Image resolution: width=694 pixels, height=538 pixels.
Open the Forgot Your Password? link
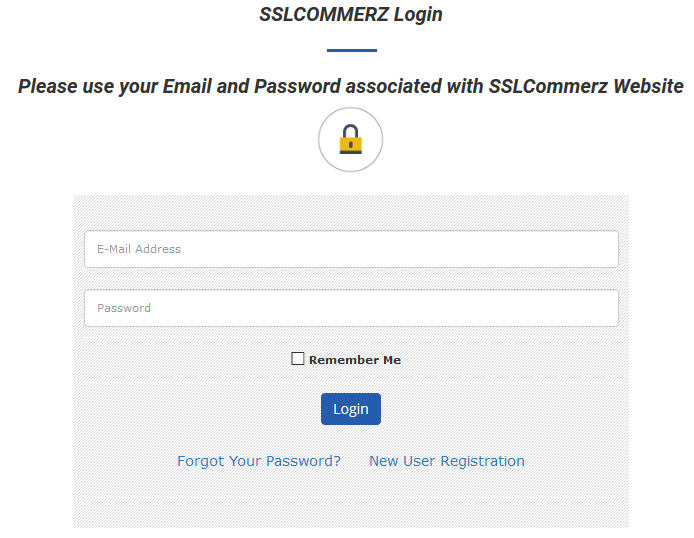click(x=259, y=461)
